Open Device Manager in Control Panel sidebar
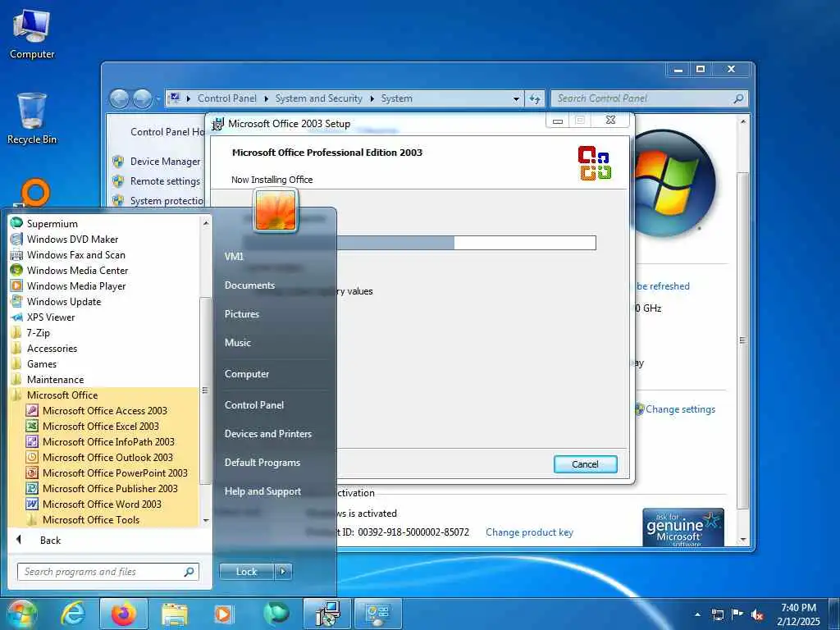 pos(165,162)
